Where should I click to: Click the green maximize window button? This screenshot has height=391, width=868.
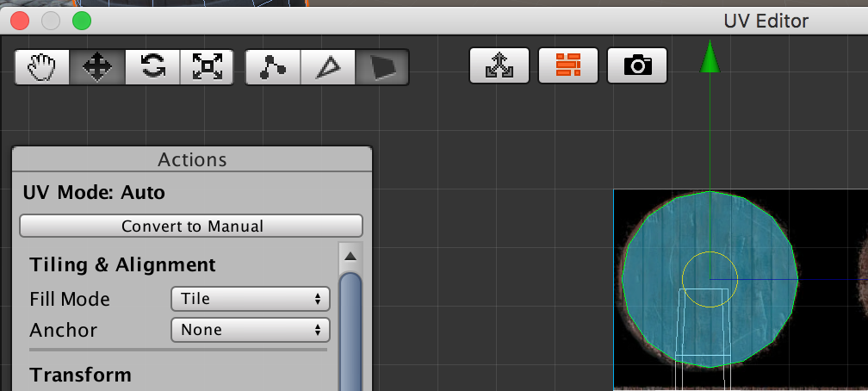tap(82, 21)
